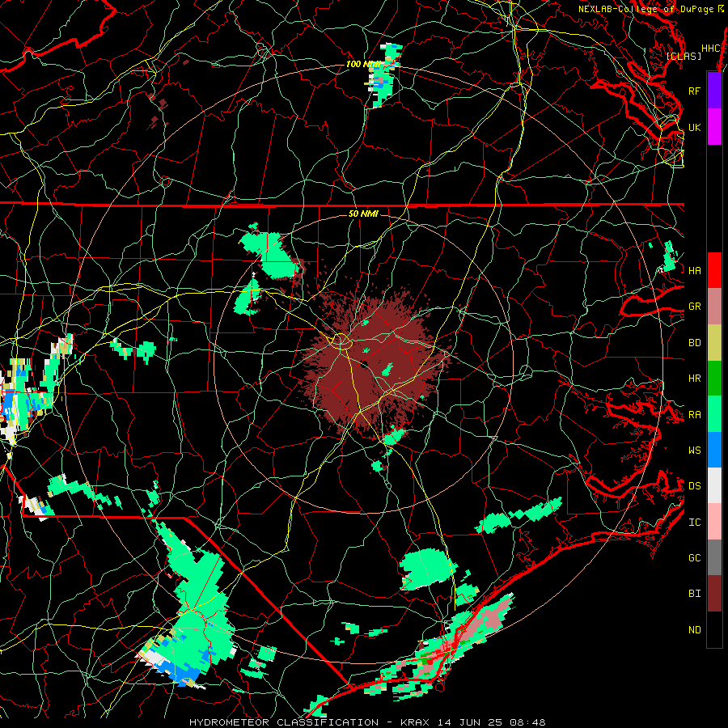Click the HR dark green legend swatch

(x=714, y=378)
